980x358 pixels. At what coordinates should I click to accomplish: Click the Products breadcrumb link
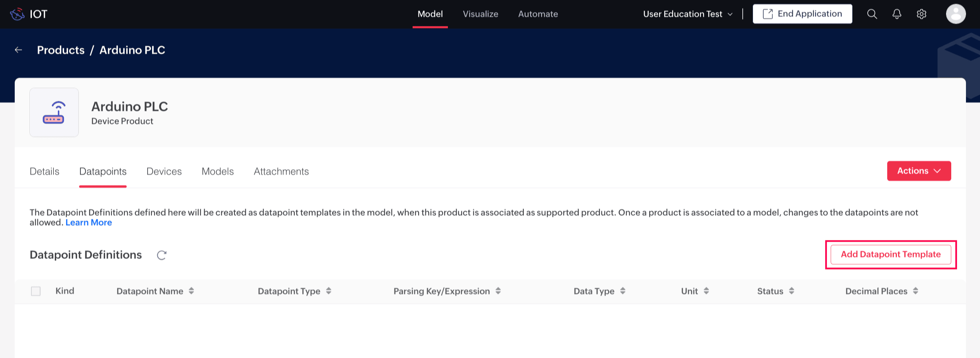[x=61, y=50]
